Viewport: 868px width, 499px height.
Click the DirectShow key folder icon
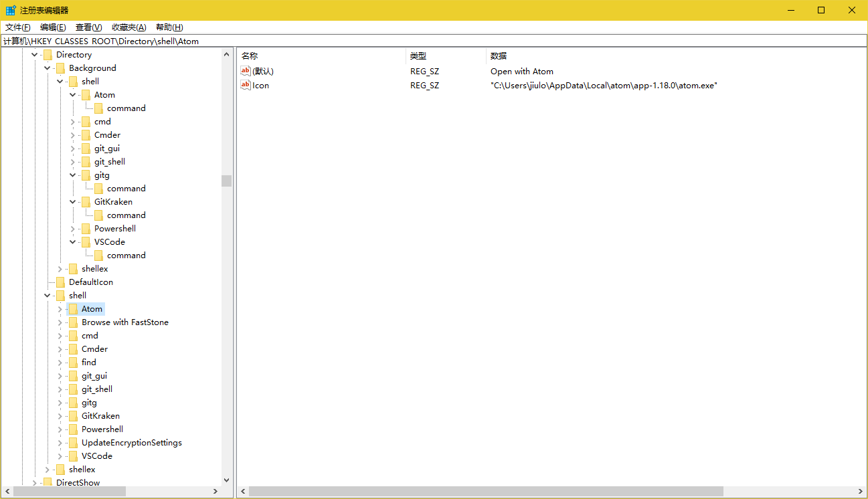(x=48, y=483)
